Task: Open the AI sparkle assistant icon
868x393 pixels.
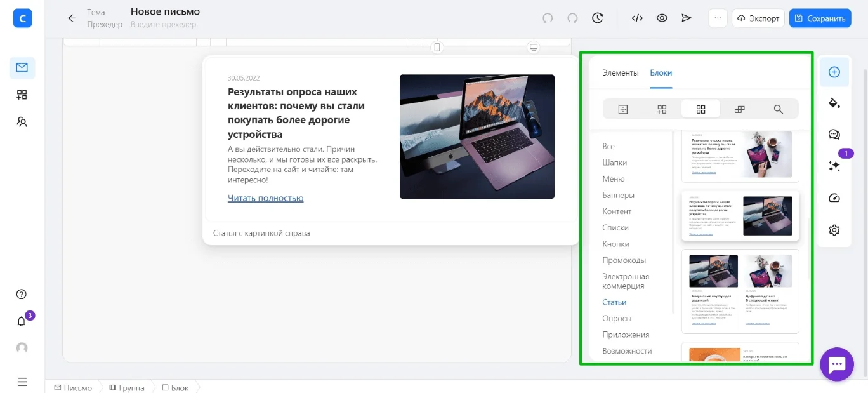Action: tap(834, 166)
